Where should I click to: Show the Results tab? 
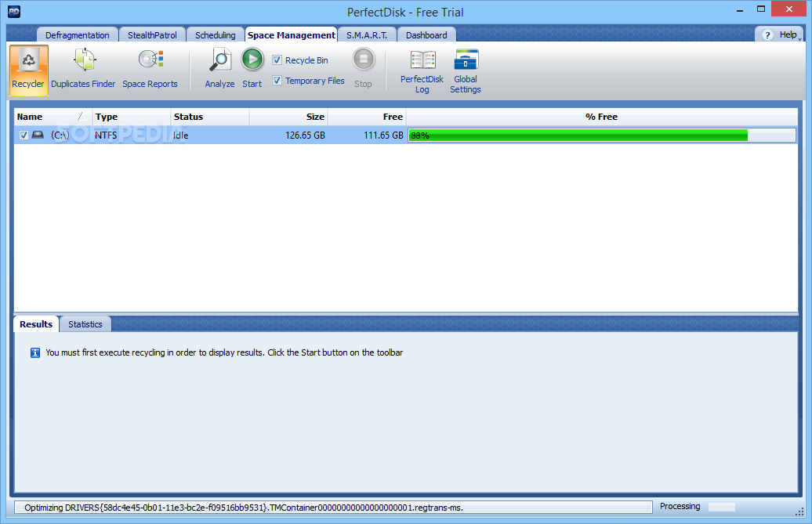[36, 324]
